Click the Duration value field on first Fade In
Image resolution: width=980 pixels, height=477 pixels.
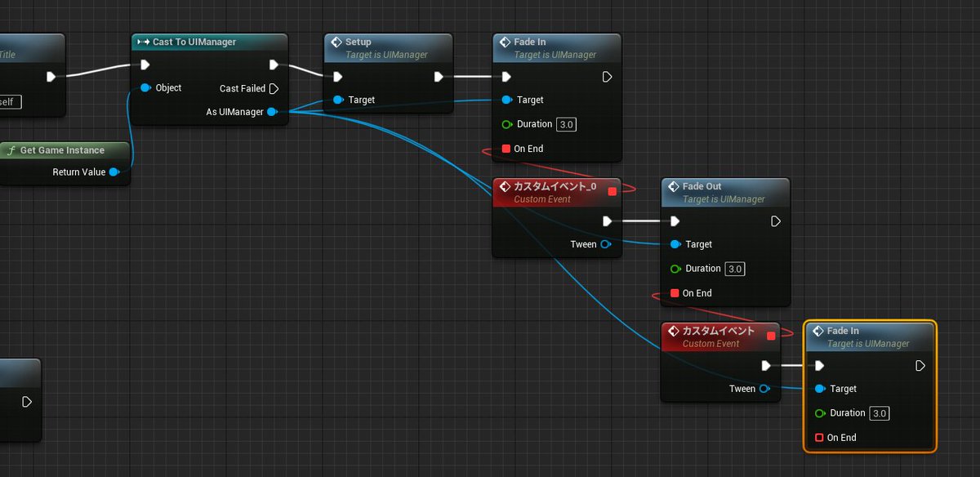click(567, 124)
